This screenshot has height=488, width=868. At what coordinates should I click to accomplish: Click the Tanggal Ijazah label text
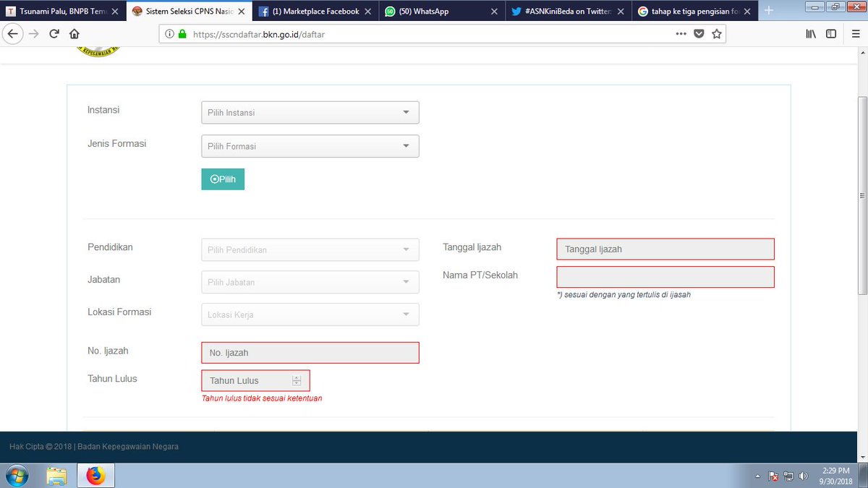(472, 247)
